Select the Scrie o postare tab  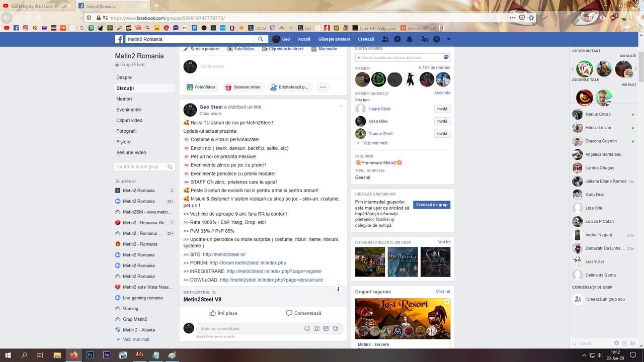point(202,49)
